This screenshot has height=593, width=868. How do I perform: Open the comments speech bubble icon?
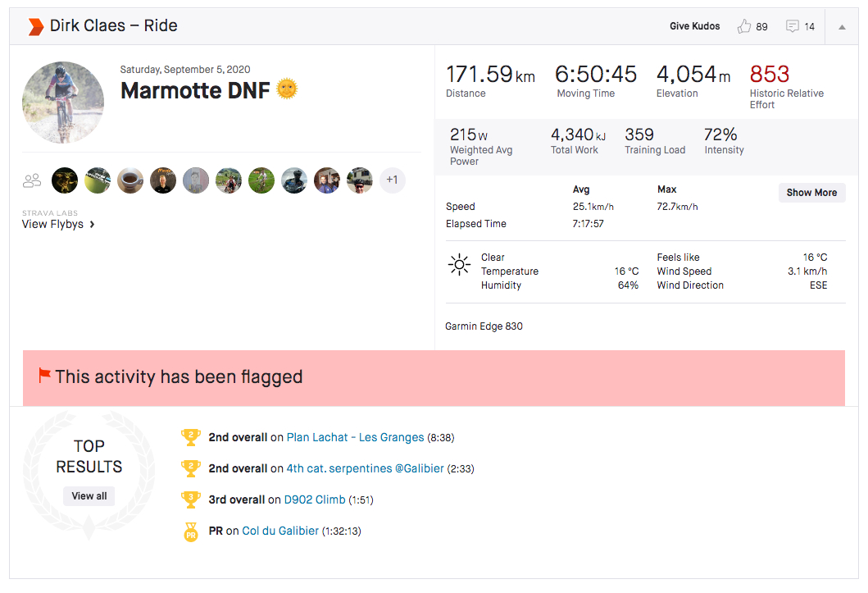pos(793,26)
